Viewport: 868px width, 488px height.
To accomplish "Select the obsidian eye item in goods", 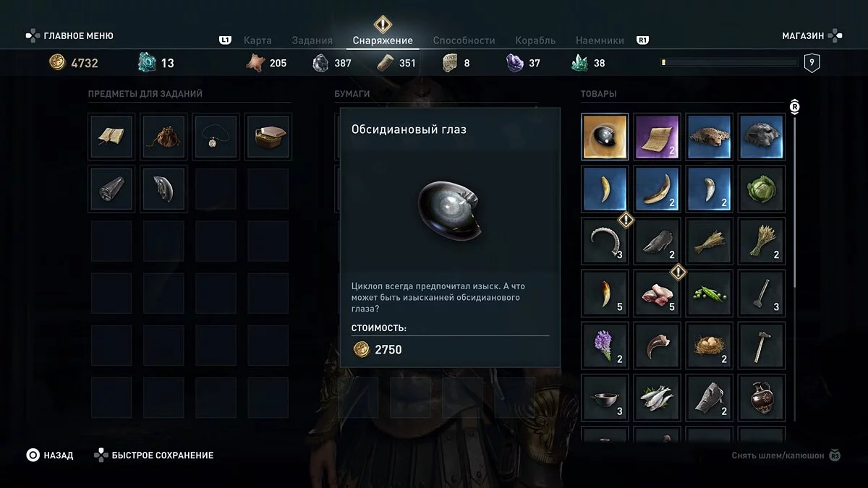I will [x=605, y=137].
